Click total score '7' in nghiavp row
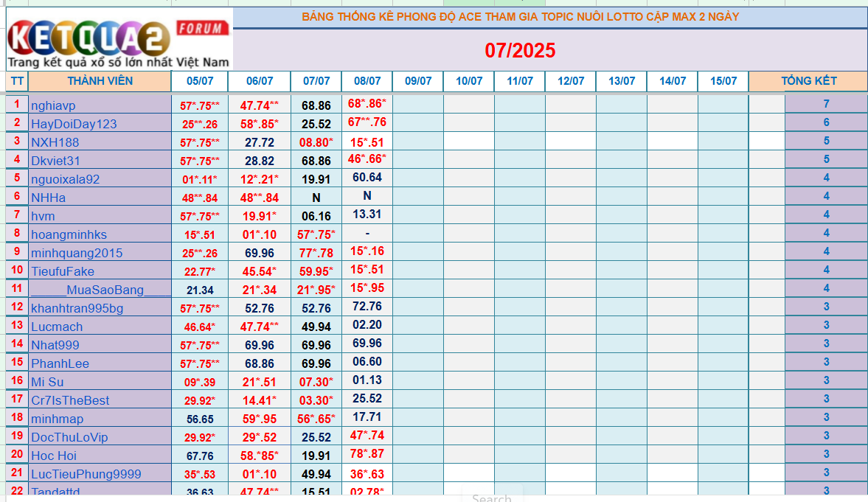The width and height of the screenshot is (868, 502). pos(826,104)
